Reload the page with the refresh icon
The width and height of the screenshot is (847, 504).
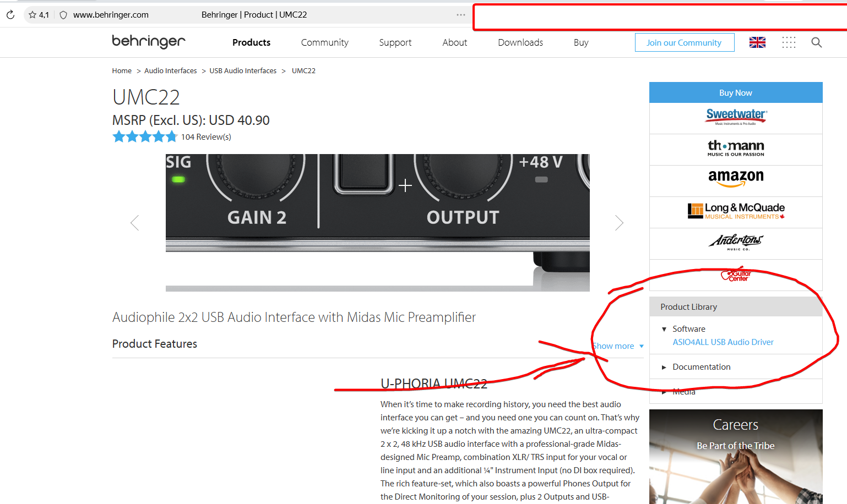click(x=10, y=15)
